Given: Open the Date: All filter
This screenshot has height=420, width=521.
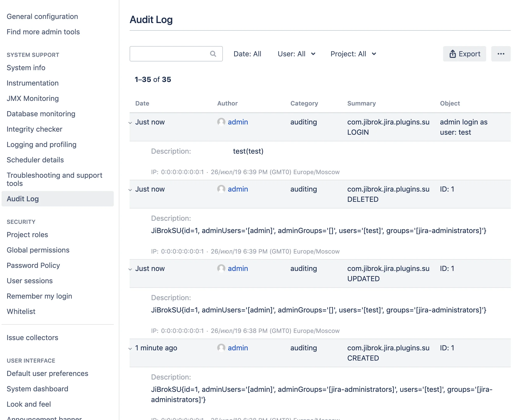Looking at the screenshot, I should 247,54.
